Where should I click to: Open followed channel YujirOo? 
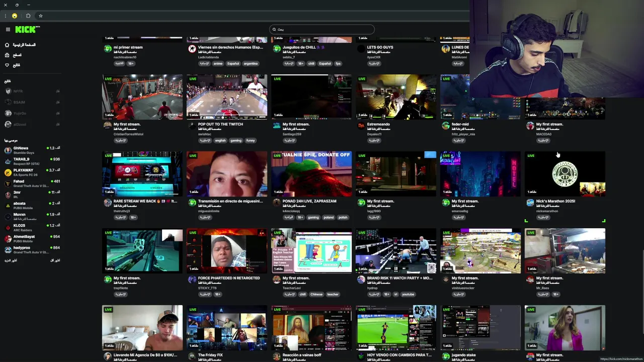(x=31, y=113)
